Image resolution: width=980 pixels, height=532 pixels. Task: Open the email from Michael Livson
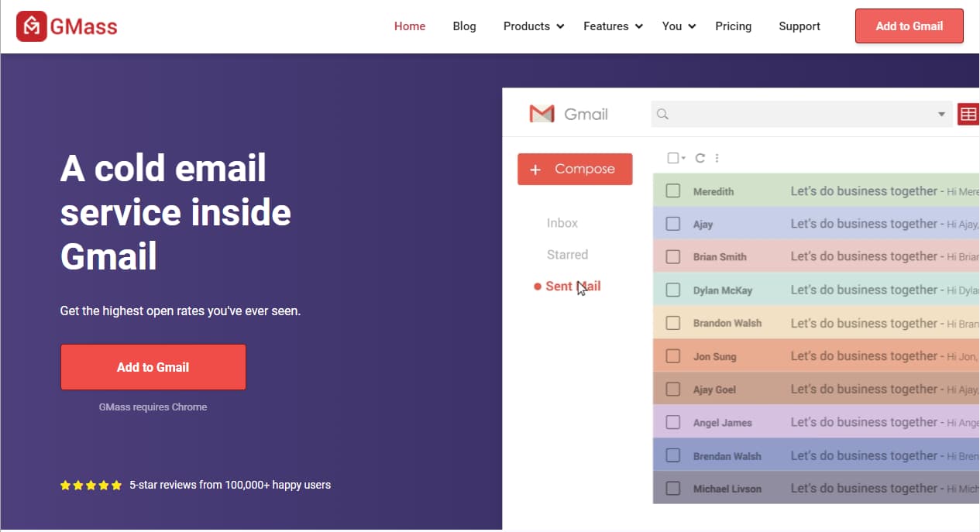817,488
